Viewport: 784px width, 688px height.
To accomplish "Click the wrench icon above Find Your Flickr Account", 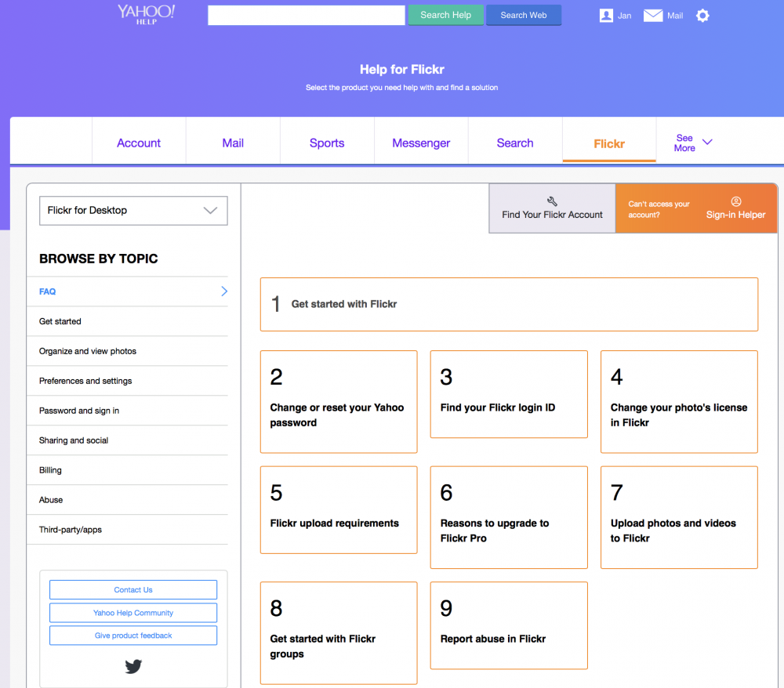I will 552,201.
